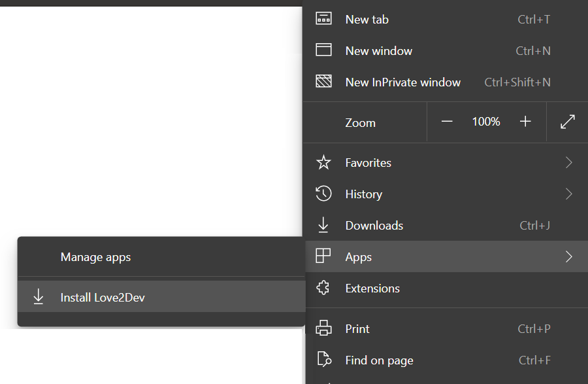Viewport: 588px width, 384px height.
Task: Click the install arrow icon beside Love2Dev
Action: tap(39, 297)
